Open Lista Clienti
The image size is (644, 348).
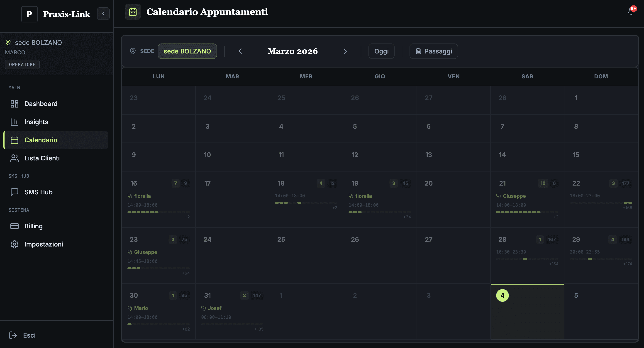pyautogui.click(x=42, y=158)
